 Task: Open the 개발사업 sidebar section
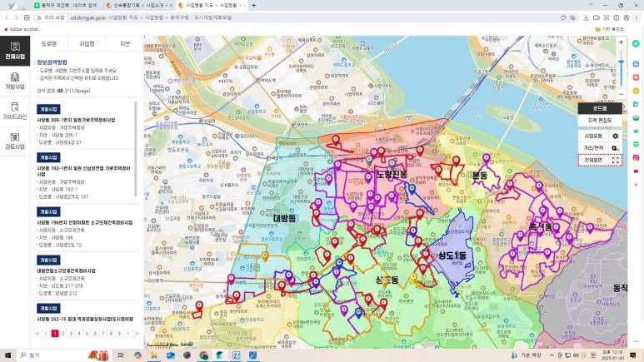pyautogui.click(x=15, y=81)
